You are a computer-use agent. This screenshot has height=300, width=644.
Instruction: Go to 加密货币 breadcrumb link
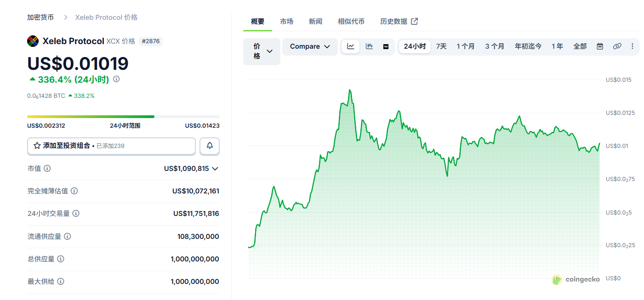(40, 17)
